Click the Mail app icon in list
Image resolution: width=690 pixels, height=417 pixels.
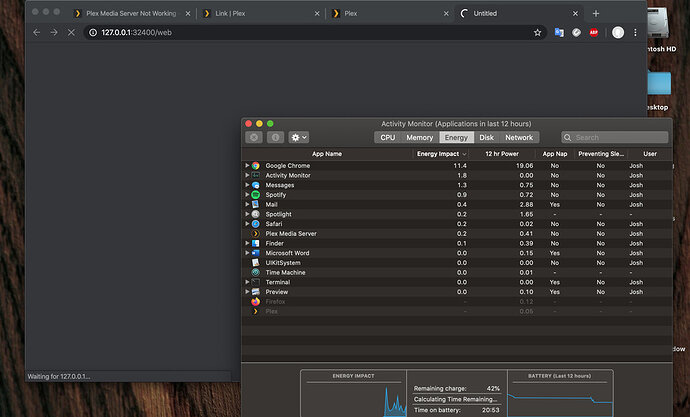(256, 205)
